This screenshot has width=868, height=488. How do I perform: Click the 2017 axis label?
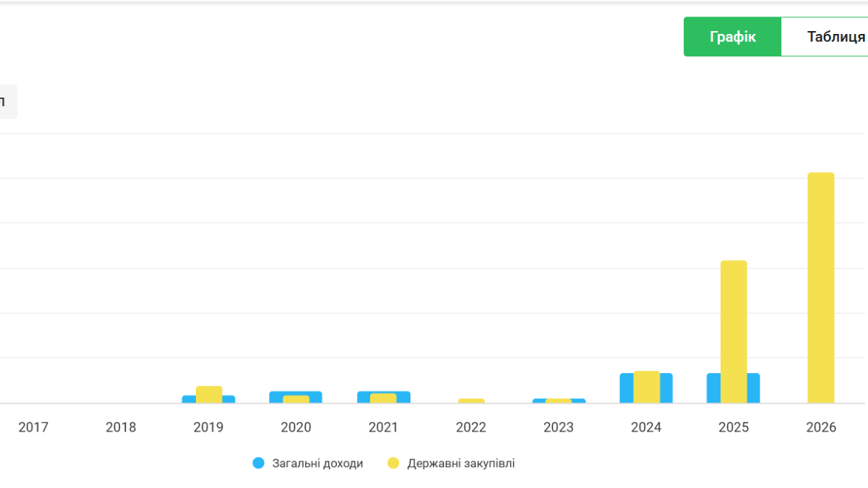(x=33, y=427)
